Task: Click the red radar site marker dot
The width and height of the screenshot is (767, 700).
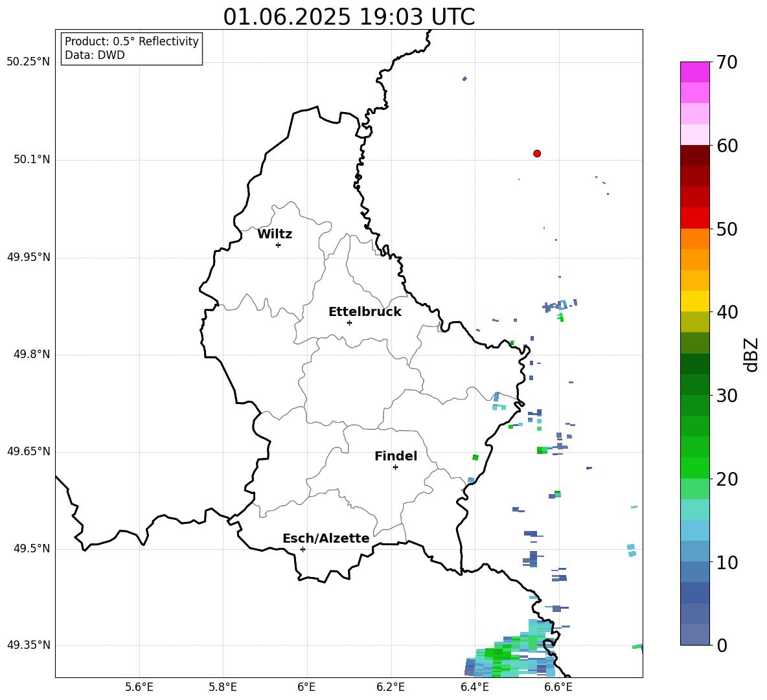Action: tap(537, 153)
